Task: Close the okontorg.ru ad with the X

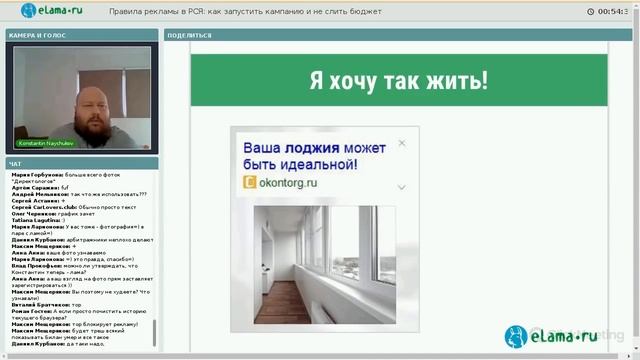Action: [x=402, y=143]
